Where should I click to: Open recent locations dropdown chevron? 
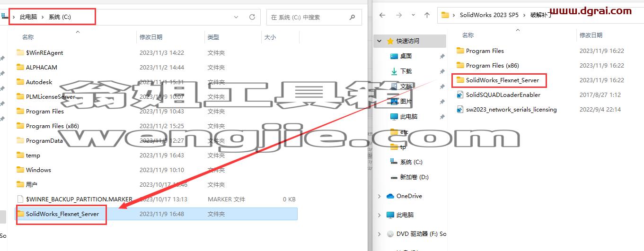[x=414, y=15]
